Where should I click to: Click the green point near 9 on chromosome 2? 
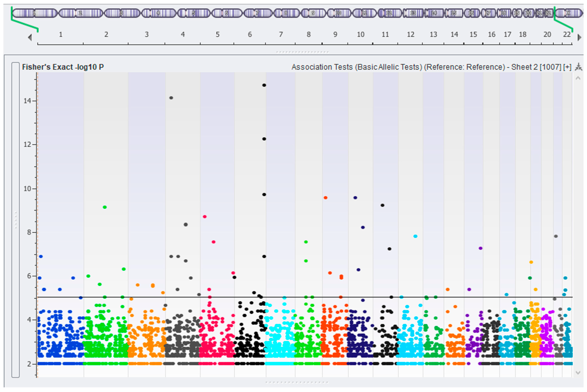(105, 207)
